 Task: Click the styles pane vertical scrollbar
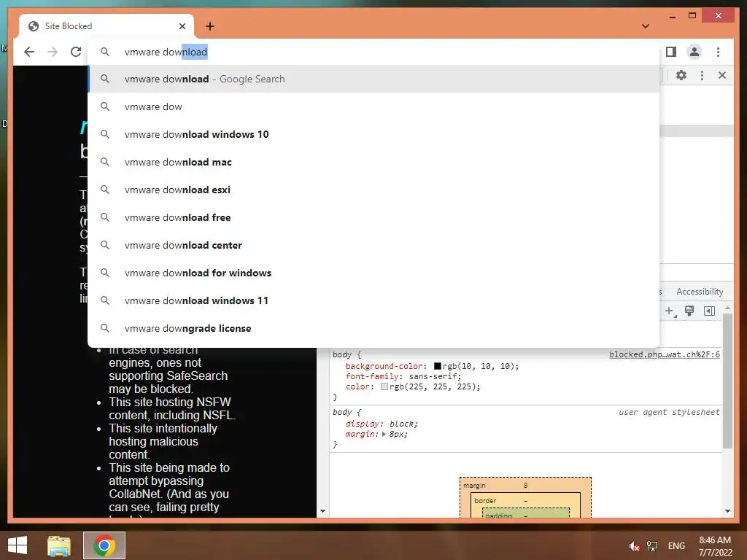pyautogui.click(x=727, y=381)
